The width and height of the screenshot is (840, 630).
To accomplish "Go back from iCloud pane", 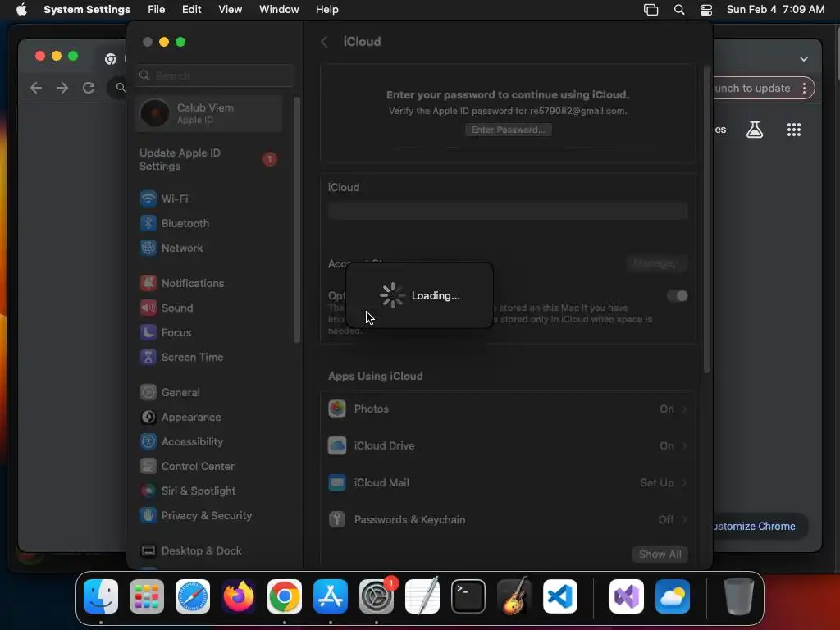I will [x=324, y=42].
